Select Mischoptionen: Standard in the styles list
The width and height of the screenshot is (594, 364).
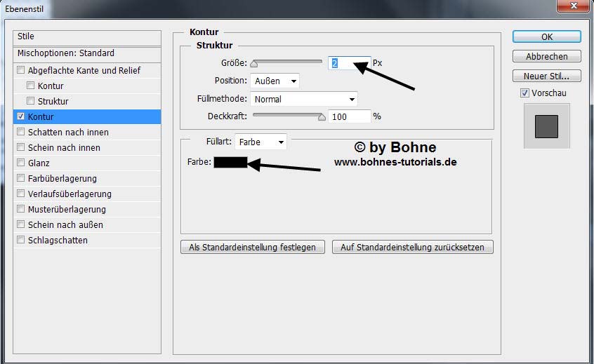65,53
